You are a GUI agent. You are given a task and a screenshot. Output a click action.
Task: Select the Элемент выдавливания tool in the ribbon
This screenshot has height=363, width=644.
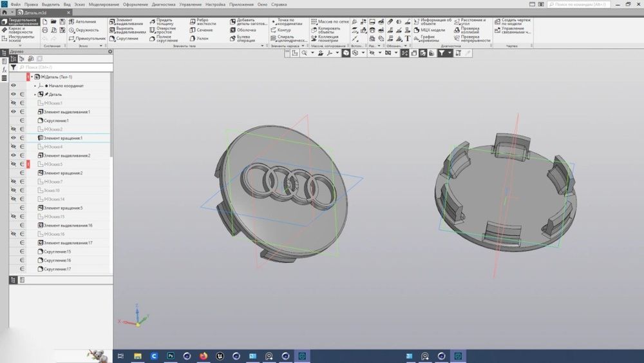(x=126, y=21)
